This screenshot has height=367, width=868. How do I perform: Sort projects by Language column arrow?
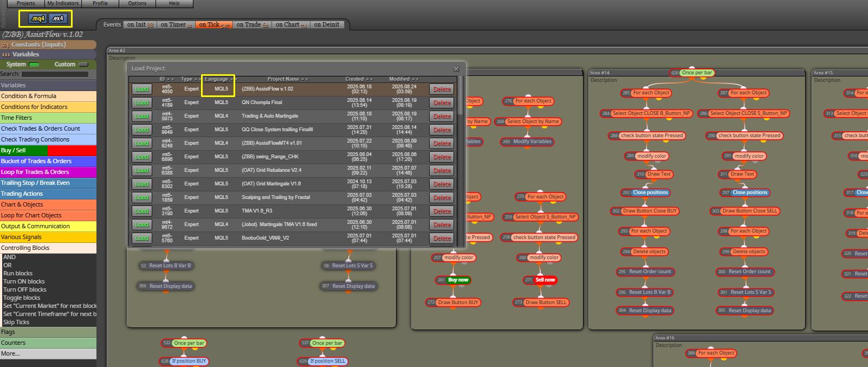click(234, 79)
